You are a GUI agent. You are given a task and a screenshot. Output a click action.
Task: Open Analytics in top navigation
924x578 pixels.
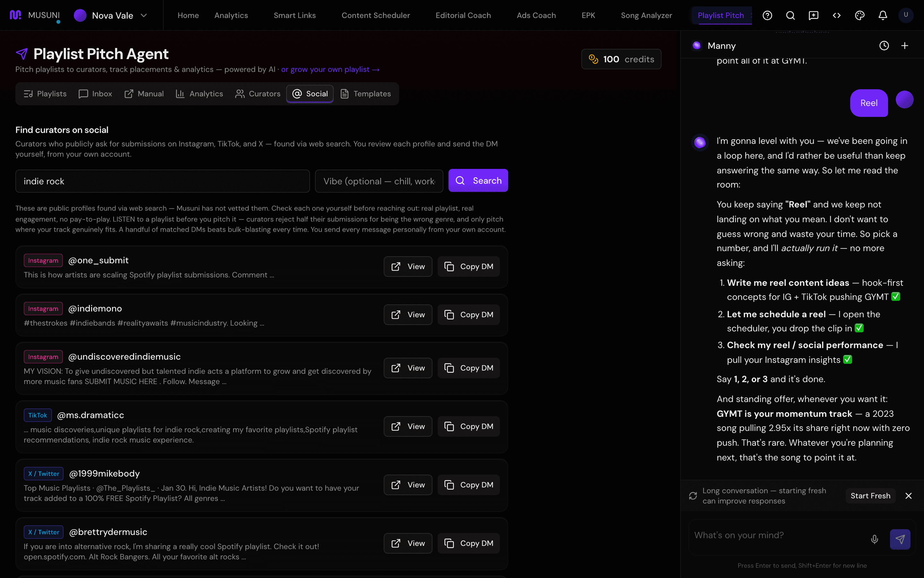pos(231,15)
